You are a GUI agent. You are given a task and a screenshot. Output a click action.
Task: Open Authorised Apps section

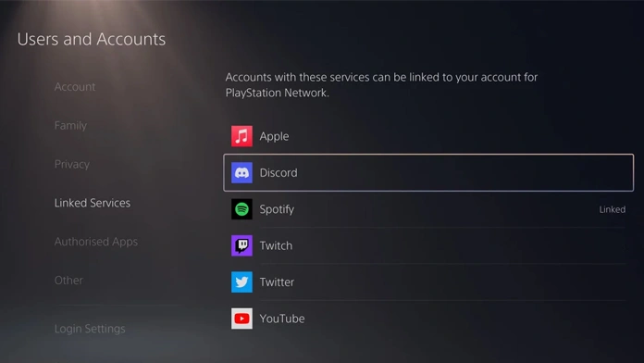pyautogui.click(x=96, y=242)
